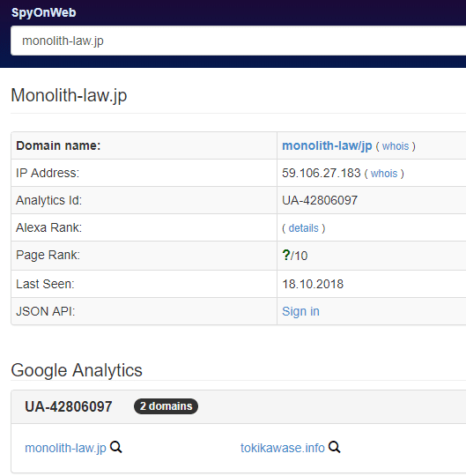Click the Monolith-law.jp page heading
This screenshot has height=476, width=466.
[69, 95]
